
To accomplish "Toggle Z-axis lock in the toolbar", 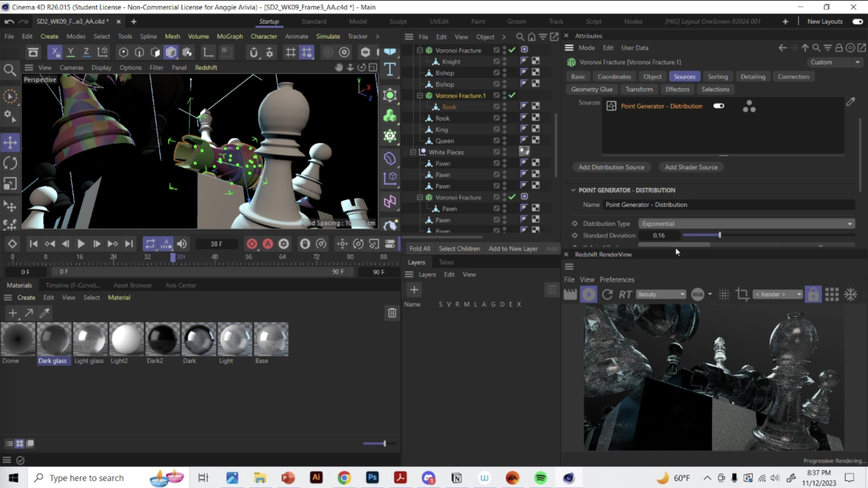I will (86, 52).
